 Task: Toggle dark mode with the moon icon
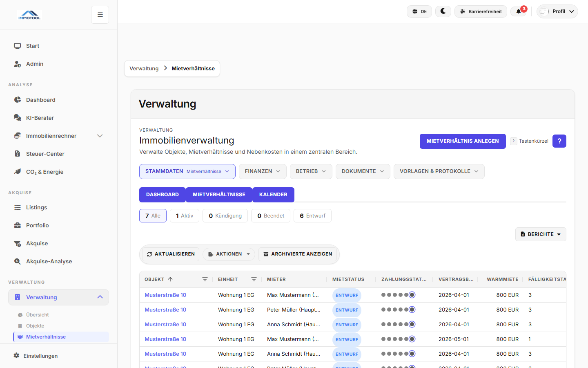[443, 11]
